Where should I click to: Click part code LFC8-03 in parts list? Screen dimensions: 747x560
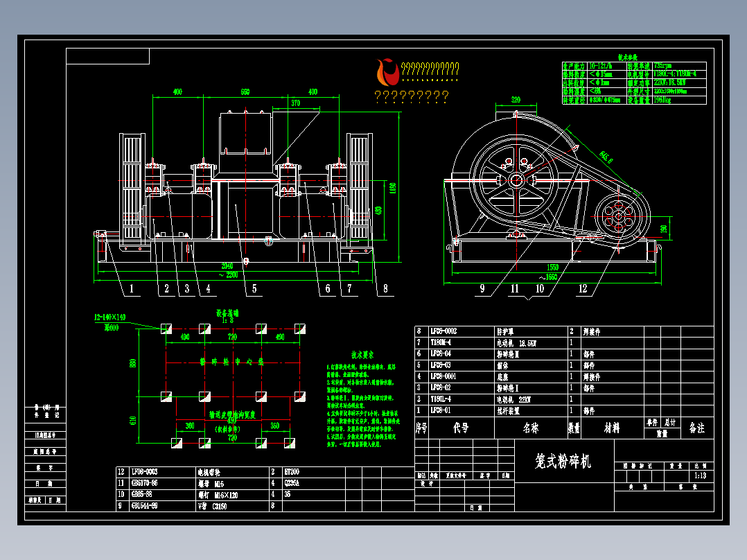pos(441,365)
